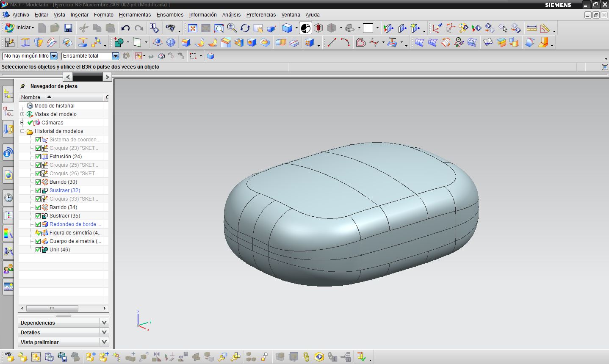Expand the Vista preliminar panel
This screenshot has height=364, width=609.
coord(104,342)
